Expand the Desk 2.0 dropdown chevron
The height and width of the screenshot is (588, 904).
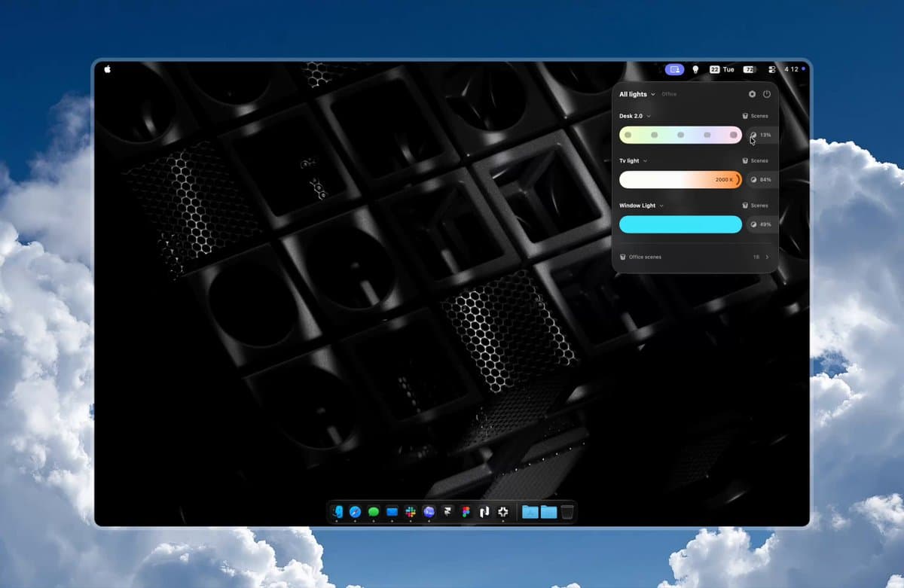[x=649, y=116]
